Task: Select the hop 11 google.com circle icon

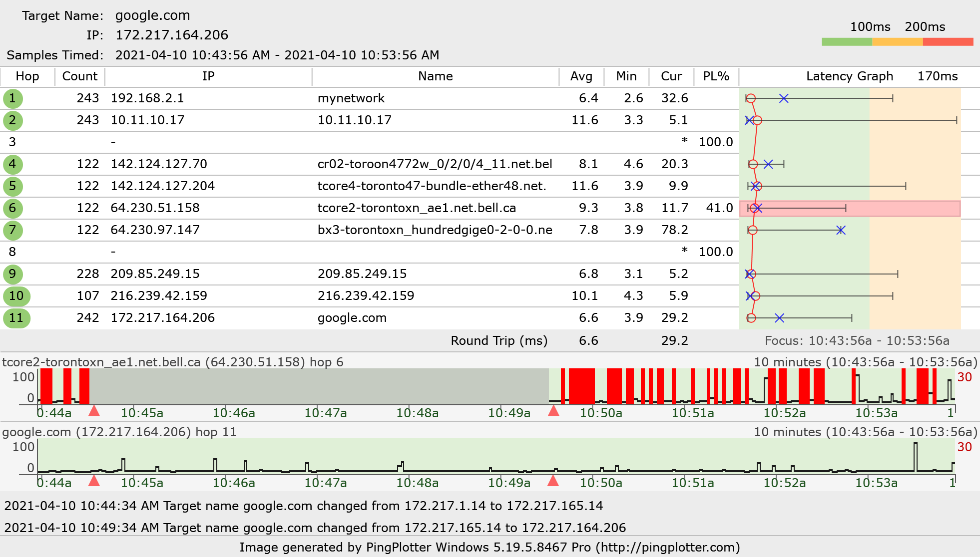Action: point(16,318)
